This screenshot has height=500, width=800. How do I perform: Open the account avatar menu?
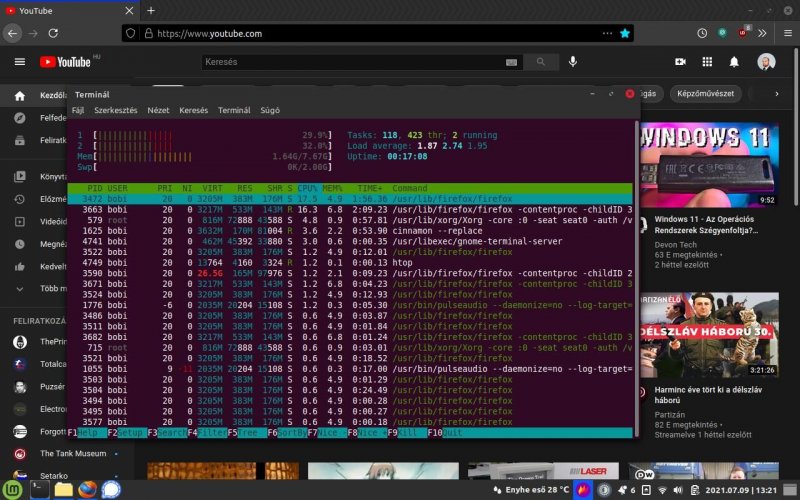pyautogui.click(x=766, y=62)
